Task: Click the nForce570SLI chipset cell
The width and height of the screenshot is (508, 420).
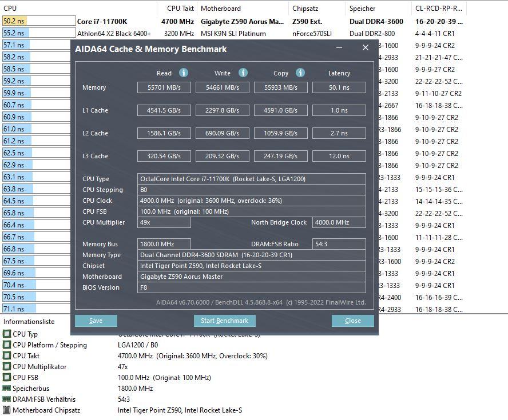Action: pyautogui.click(x=312, y=34)
